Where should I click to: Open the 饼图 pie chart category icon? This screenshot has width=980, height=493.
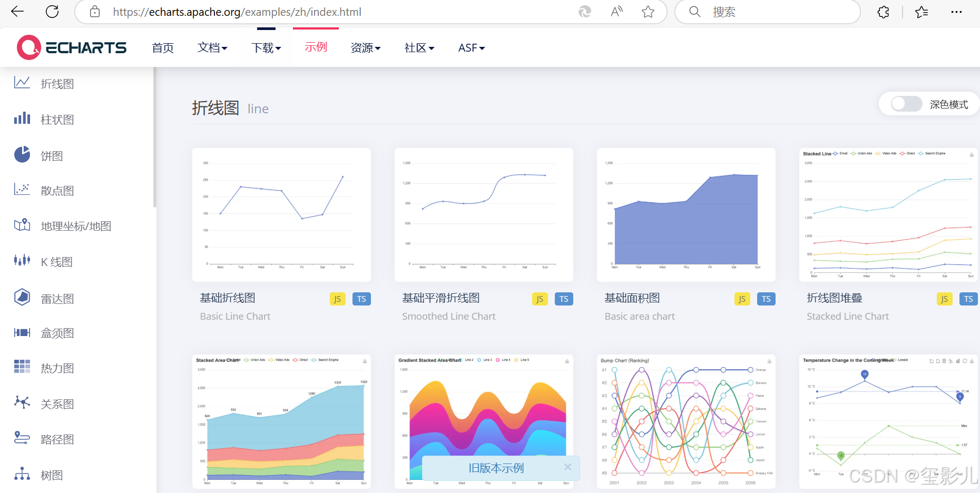pos(22,155)
